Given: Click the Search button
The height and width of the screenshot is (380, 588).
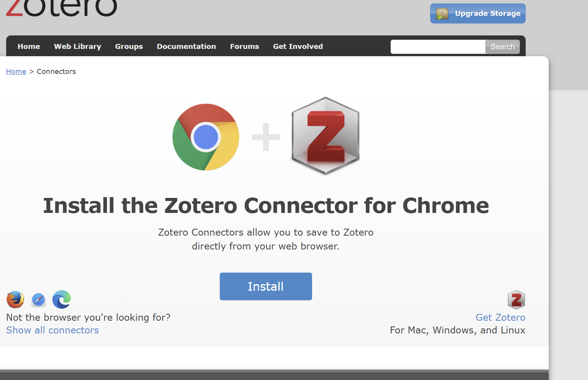Looking at the screenshot, I should pos(502,47).
